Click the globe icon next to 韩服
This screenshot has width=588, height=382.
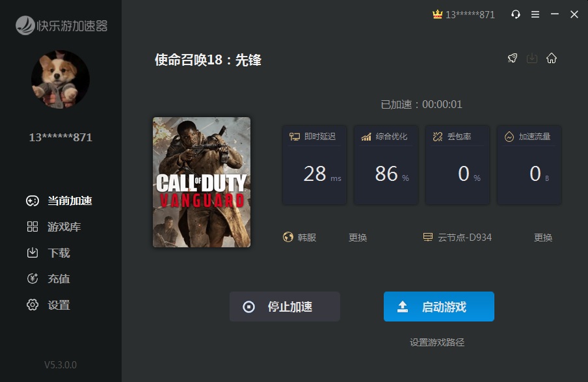288,238
